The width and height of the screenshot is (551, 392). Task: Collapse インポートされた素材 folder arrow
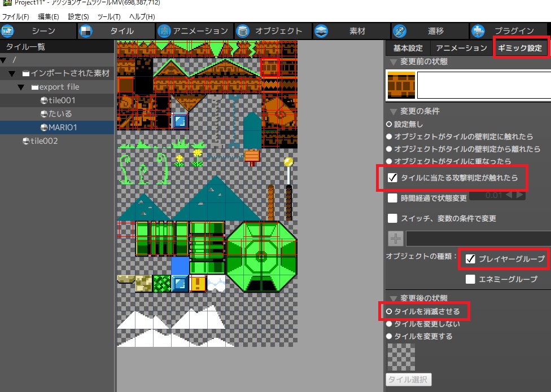tap(12, 74)
